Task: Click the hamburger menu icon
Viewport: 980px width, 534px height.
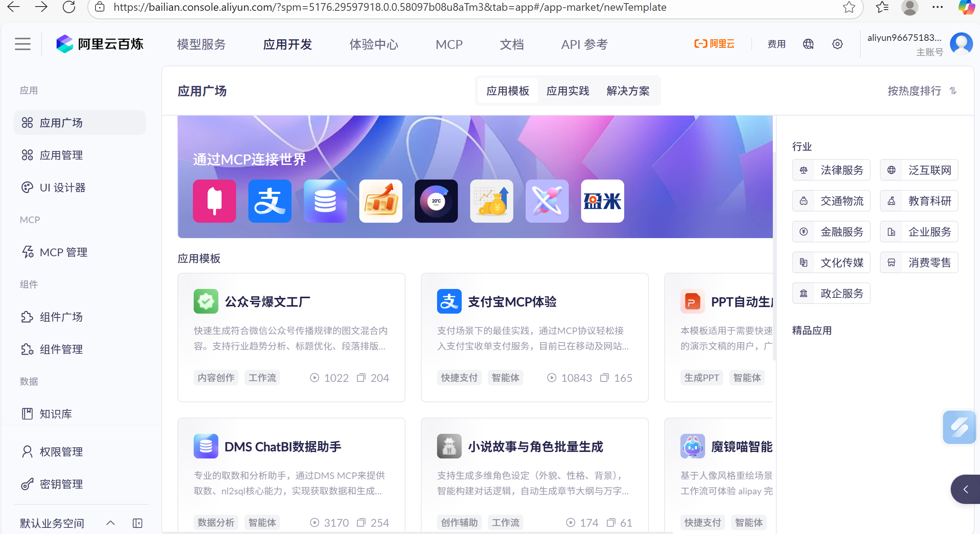Action: pyautogui.click(x=22, y=44)
